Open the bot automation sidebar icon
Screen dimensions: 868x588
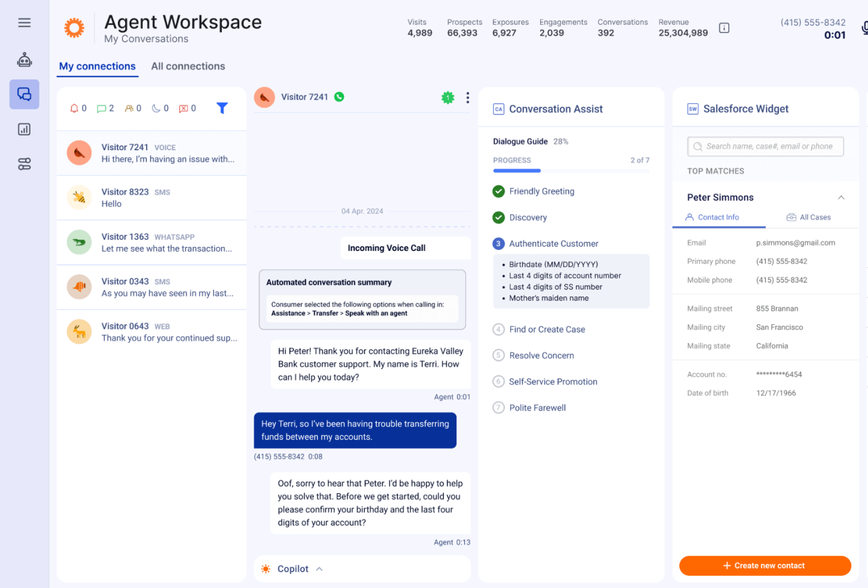pyautogui.click(x=24, y=60)
